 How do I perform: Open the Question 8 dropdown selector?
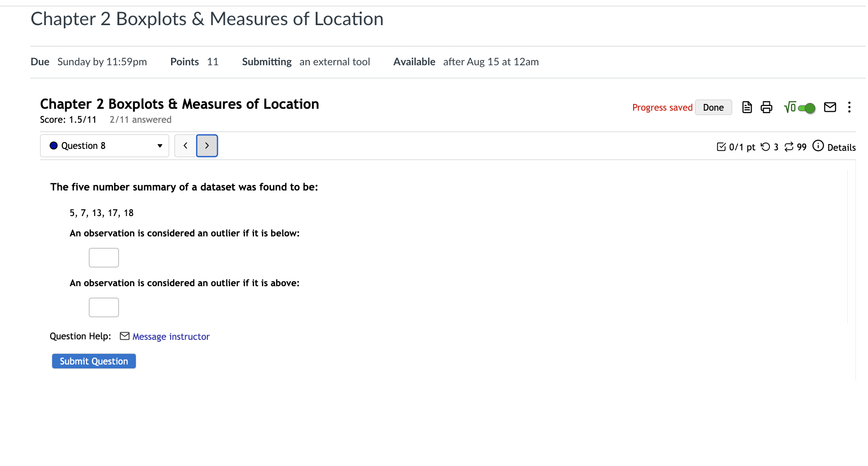[x=104, y=146]
